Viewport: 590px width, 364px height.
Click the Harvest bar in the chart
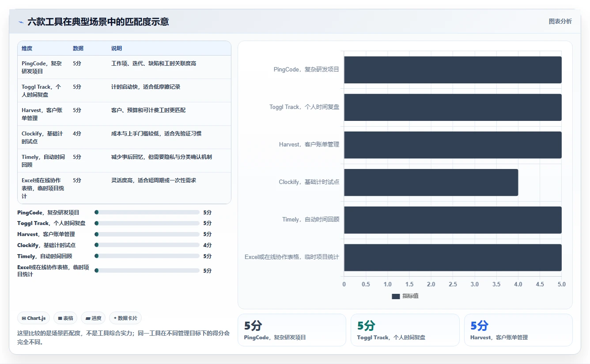[453, 145]
